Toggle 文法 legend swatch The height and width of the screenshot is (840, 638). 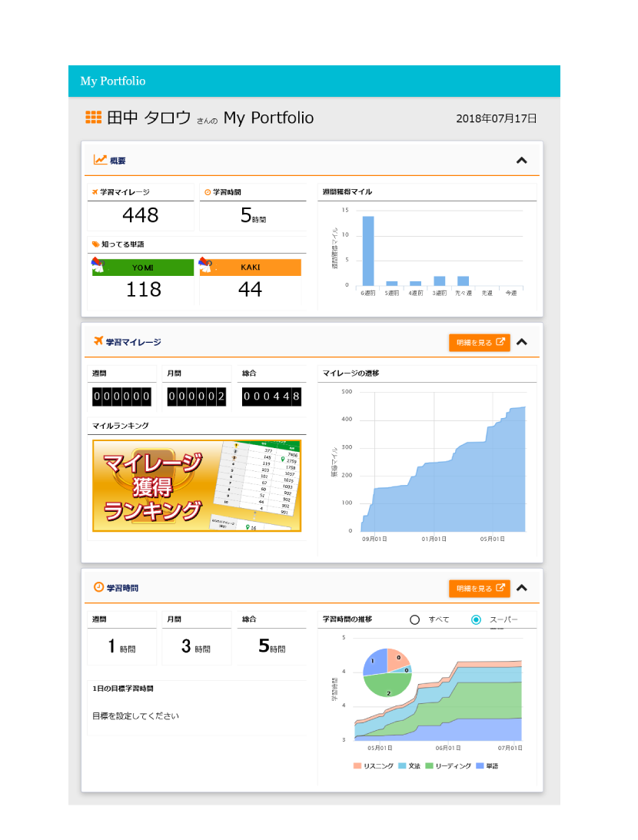[x=402, y=765]
